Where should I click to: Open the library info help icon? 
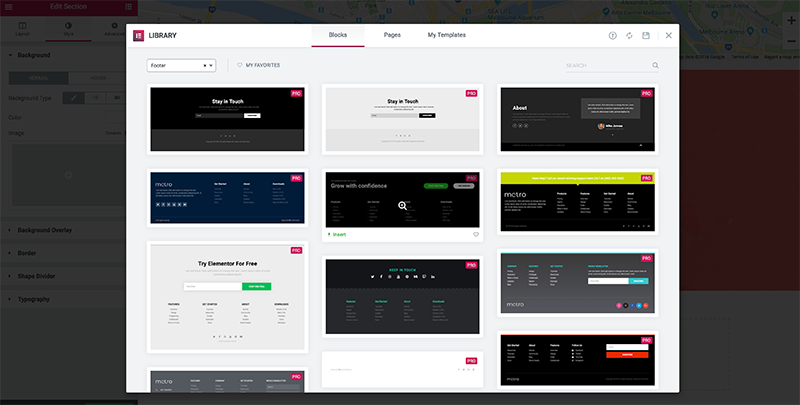[612, 35]
